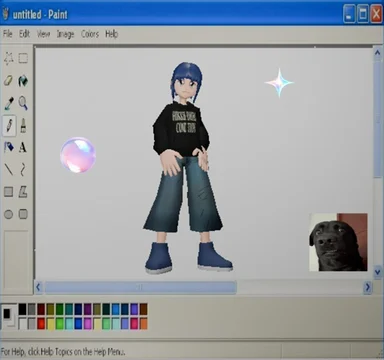Screen dimensions: 384x360
Task: Open the Edit menu
Action: (24, 34)
